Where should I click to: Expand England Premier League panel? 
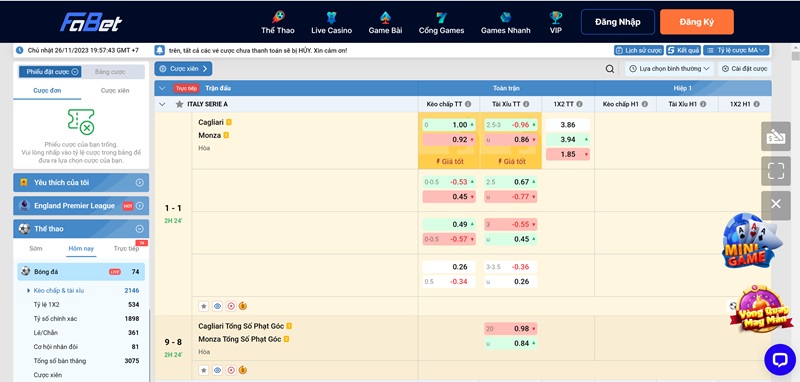pyautogui.click(x=81, y=206)
